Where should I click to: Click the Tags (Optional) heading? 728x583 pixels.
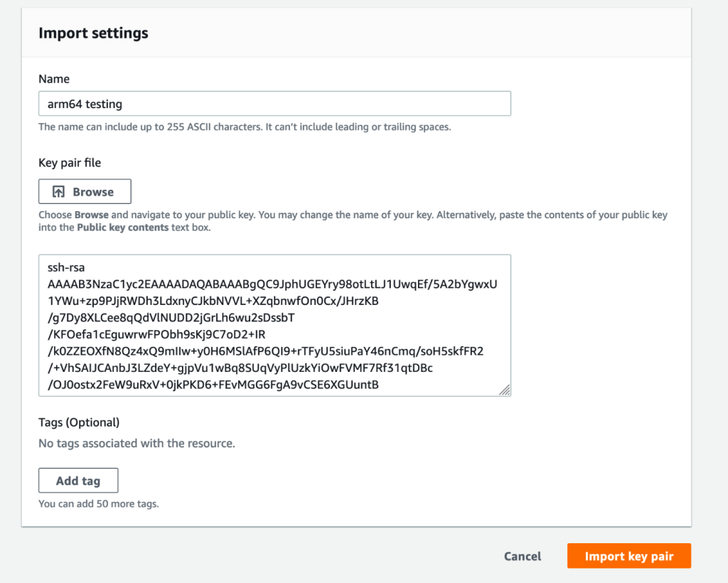tap(79, 422)
